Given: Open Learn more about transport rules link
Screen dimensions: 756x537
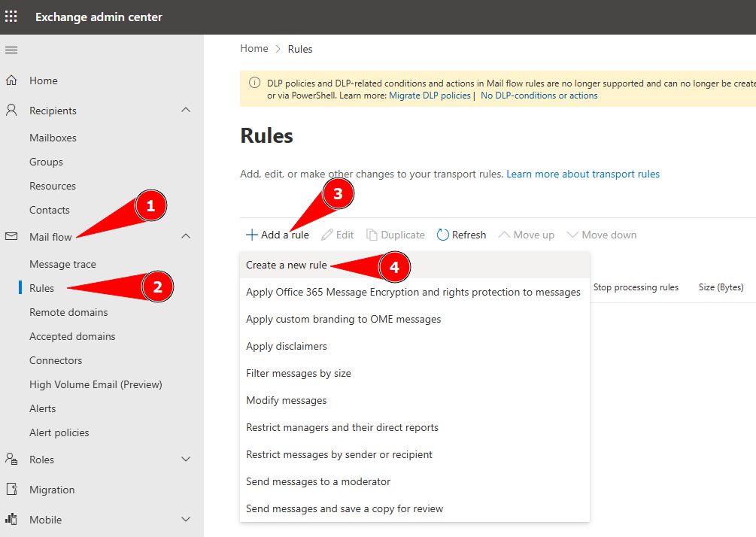Looking at the screenshot, I should tap(583, 174).
